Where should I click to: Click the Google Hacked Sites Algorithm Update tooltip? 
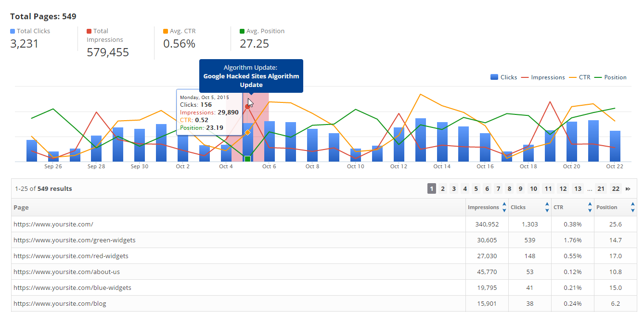pyautogui.click(x=251, y=76)
